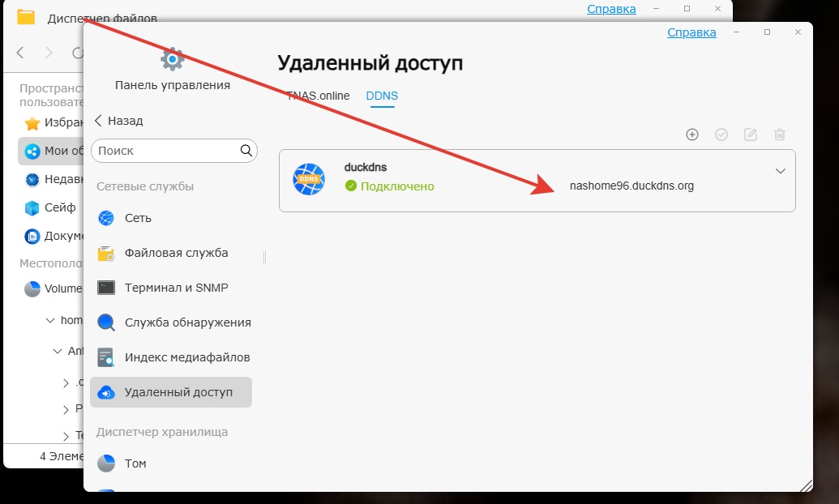839x504 pixels.
Task: Click the Подключено status text
Action: coord(397,186)
